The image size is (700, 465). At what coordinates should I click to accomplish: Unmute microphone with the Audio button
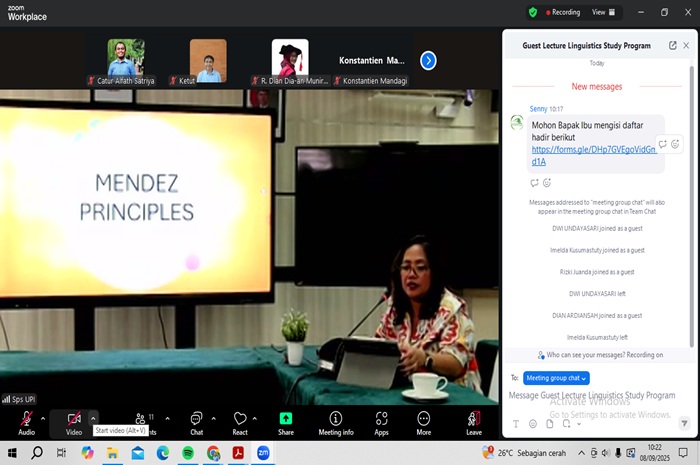pos(26,419)
